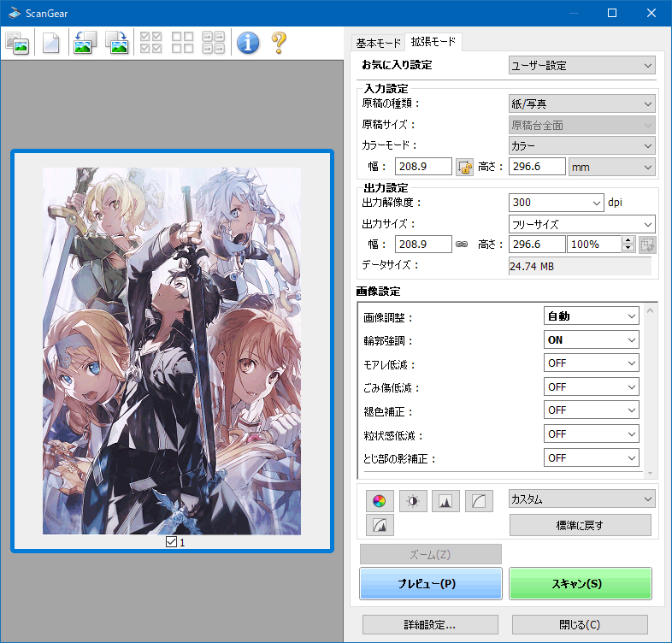Click the image settings scrollbar up arrow
This screenshot has width=672, height=643.
coord(650,310)
